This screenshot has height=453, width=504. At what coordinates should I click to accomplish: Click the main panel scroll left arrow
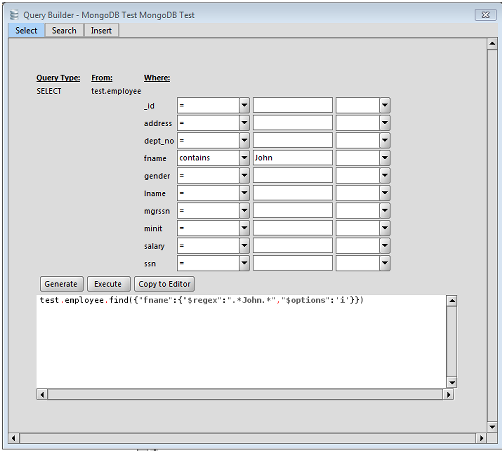click(x=14, y=438)
